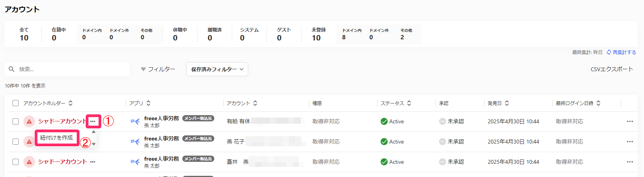Screen dimensions: 644x177
Task: Sort by the 最終ログイン日時 column
Action: coord(598,103)
